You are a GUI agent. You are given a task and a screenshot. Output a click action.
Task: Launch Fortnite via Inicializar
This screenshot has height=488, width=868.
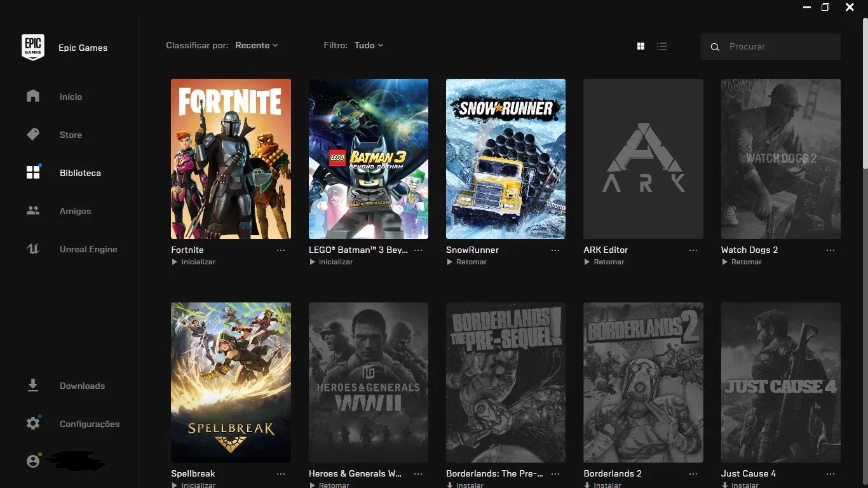coord(194,262)
